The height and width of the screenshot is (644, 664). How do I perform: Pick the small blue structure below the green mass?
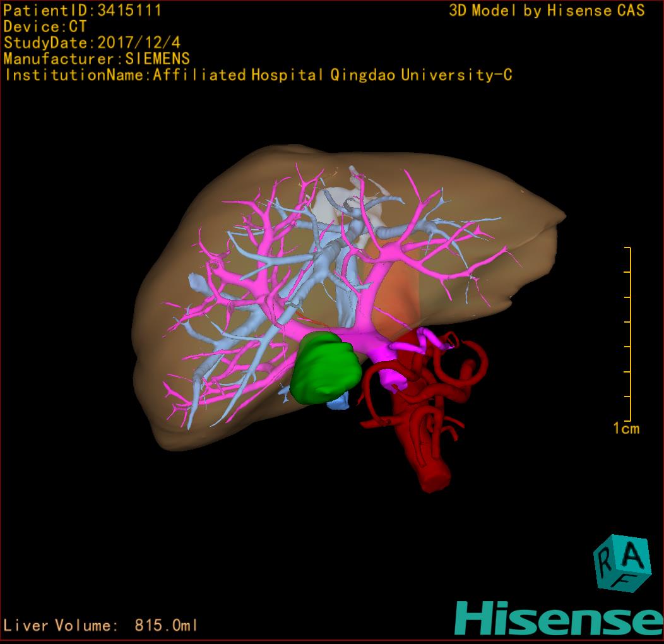point(339,402)
